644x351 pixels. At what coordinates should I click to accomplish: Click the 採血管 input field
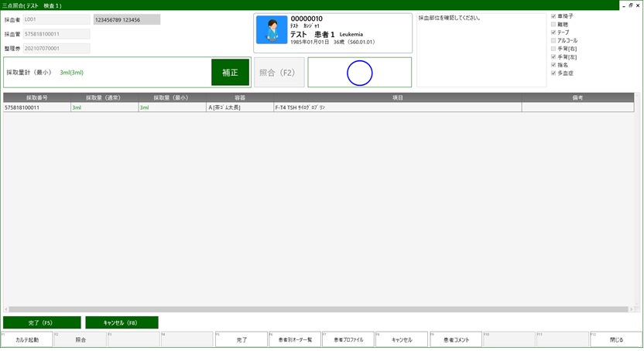tap(57, 34)
